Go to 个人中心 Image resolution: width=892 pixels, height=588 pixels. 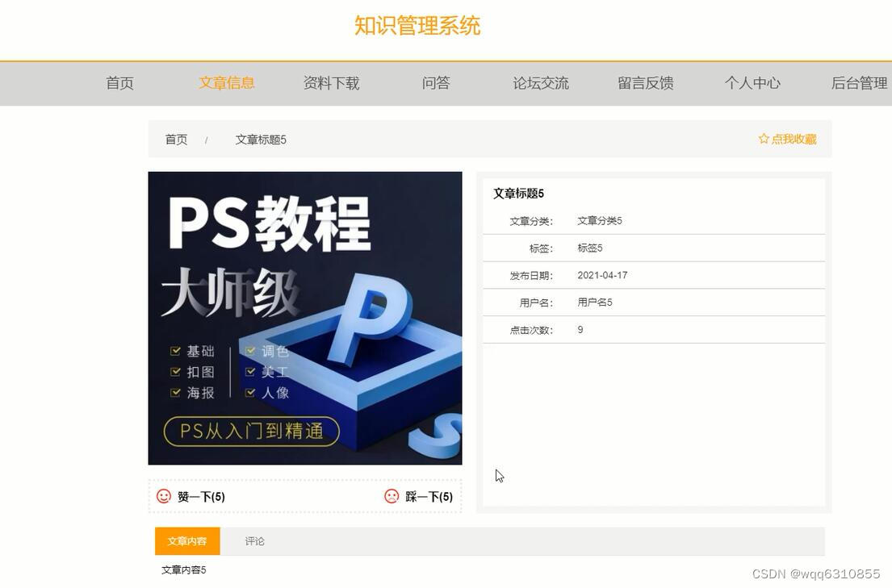click(x=752, y=83)
